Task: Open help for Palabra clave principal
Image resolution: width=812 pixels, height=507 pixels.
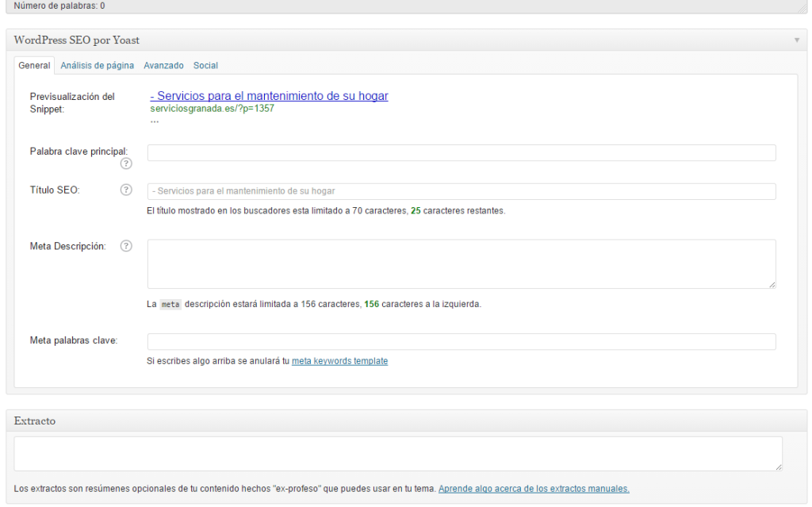Action: click(126, 164)
